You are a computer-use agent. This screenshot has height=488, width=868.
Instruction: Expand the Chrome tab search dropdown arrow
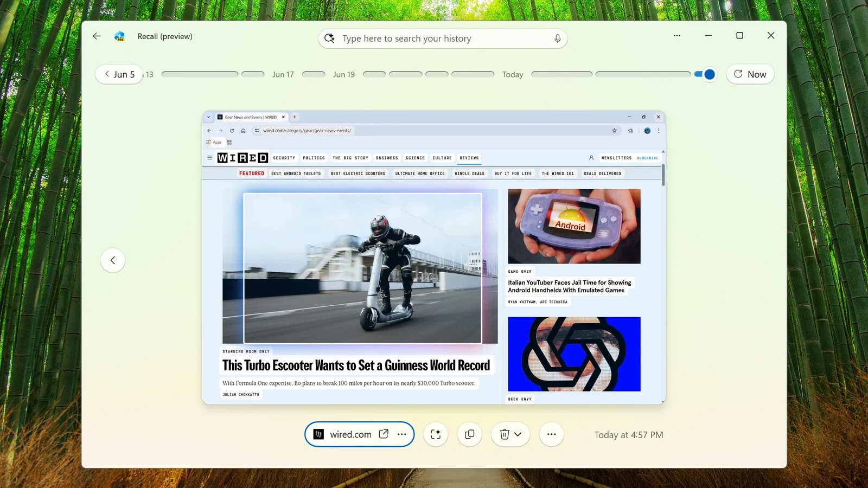(208, 117)
